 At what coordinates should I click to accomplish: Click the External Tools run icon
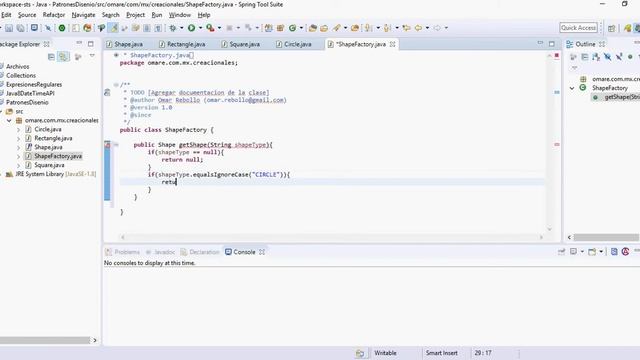pyautogui.click(x=210, y=28)
